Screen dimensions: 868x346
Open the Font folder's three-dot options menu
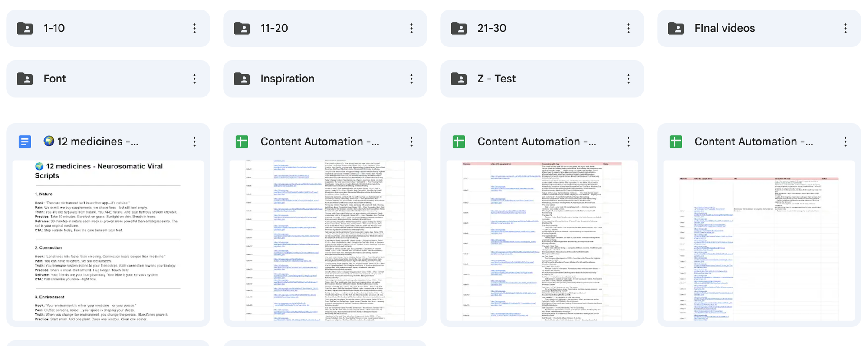click(x=194, y=79)
